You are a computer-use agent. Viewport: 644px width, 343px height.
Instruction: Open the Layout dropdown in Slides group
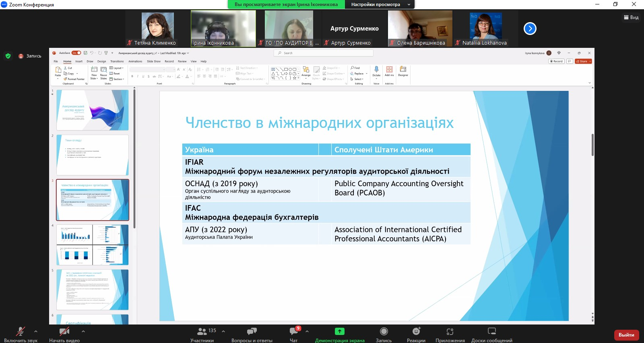pos(116,68)
